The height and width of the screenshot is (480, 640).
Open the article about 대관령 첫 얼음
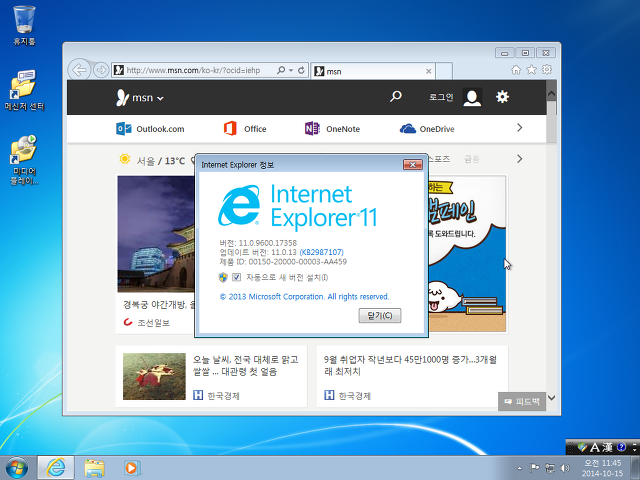[245, 366]
